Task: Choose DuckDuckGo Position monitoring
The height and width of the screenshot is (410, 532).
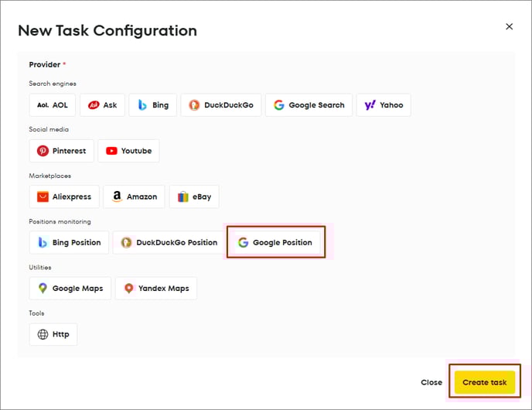Action: point(169,242)
